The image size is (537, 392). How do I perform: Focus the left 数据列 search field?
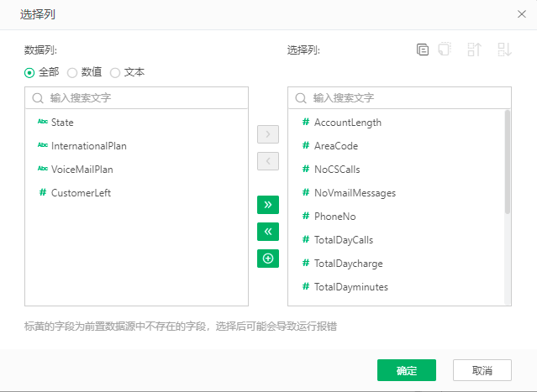coord(143,98)
